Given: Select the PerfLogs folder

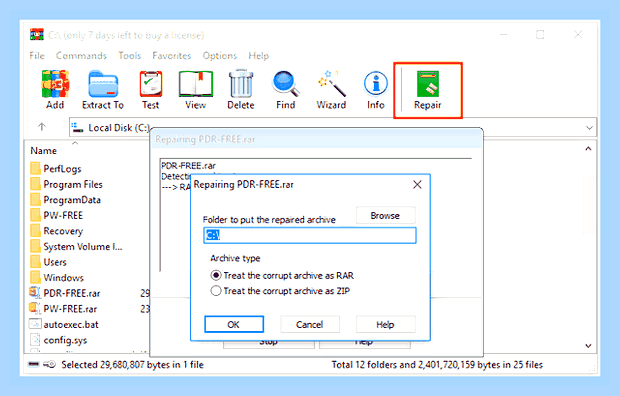Looking at the screenshot, I should [56, 169].
